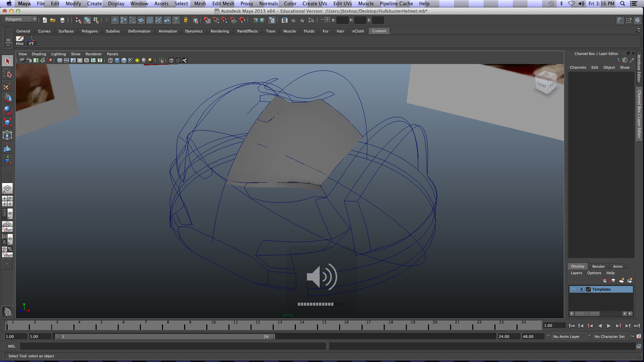Click the range slider bar
644x362 pixels.
(x=165, y=337)
